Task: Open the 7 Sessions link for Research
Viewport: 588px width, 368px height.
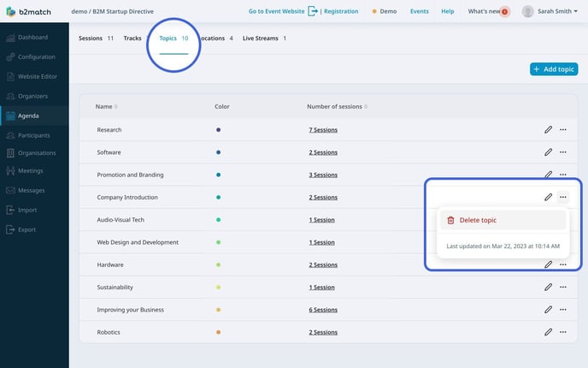Action: click(x=323, y=130)
